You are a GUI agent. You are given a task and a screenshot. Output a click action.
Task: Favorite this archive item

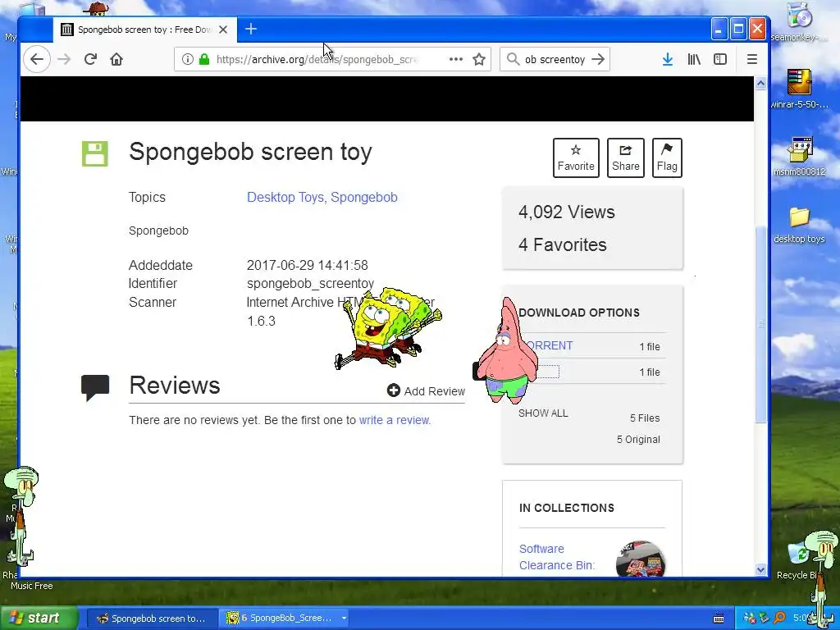[x=576, y=157]
